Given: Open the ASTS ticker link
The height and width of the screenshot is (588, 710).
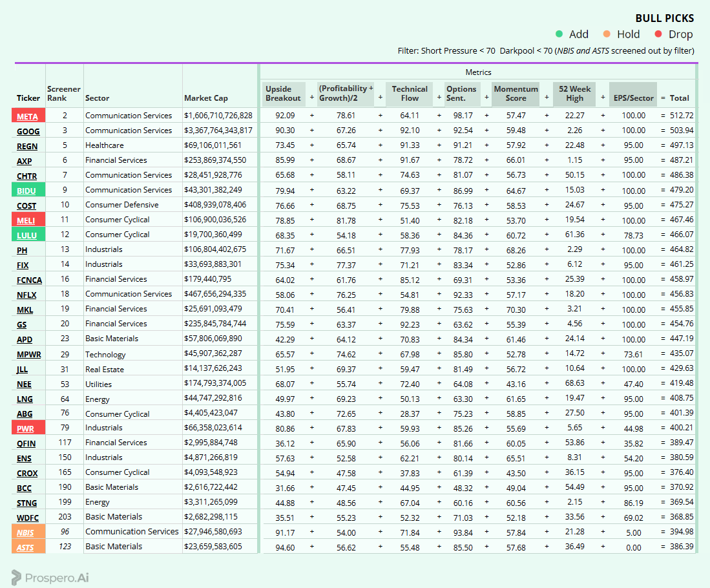Looking at the screenshot, I should tap(25, 548).
